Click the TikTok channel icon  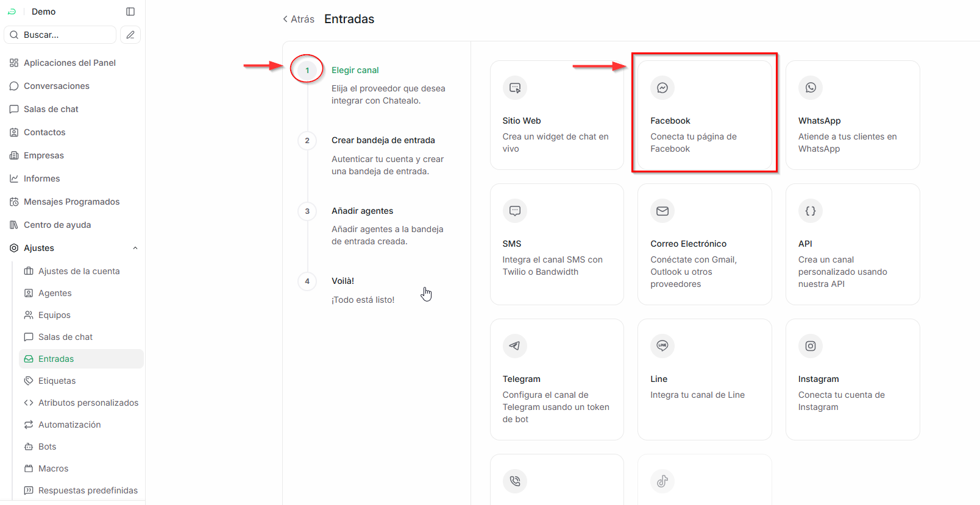662,481
